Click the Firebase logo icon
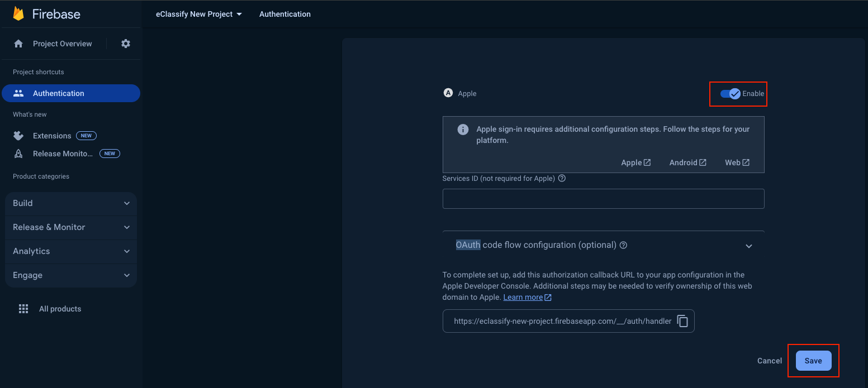Viewport: 868px width, 388px height. 18,14
